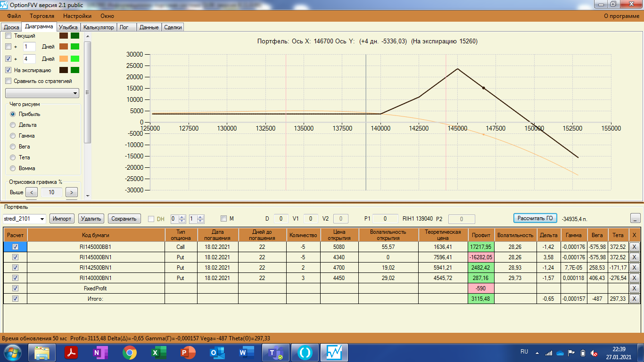Open the blue circle parentheses app in taskbar
The image size is (644, 362).
(305, 353)
